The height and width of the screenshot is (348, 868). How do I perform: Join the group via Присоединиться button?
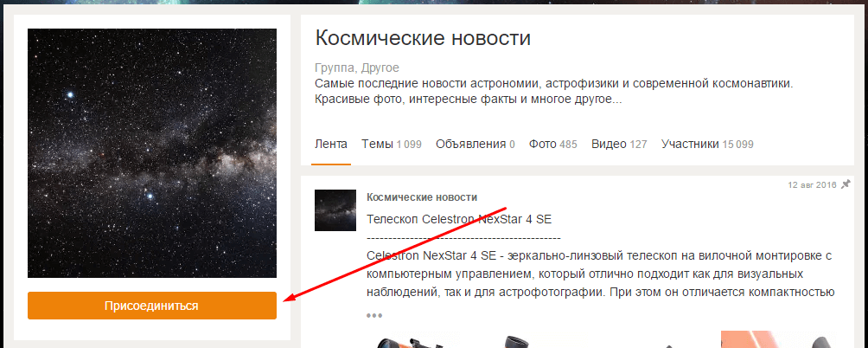coord(151,306)
